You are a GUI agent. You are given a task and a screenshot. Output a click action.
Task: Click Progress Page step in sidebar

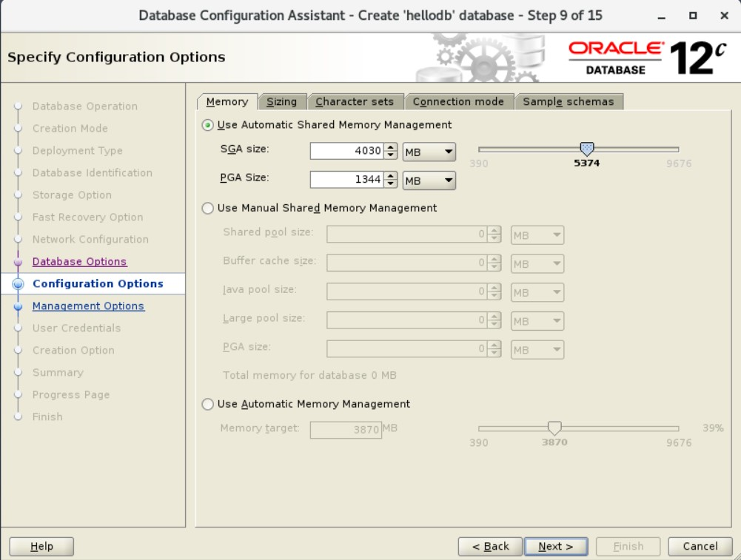pos(71,395)
